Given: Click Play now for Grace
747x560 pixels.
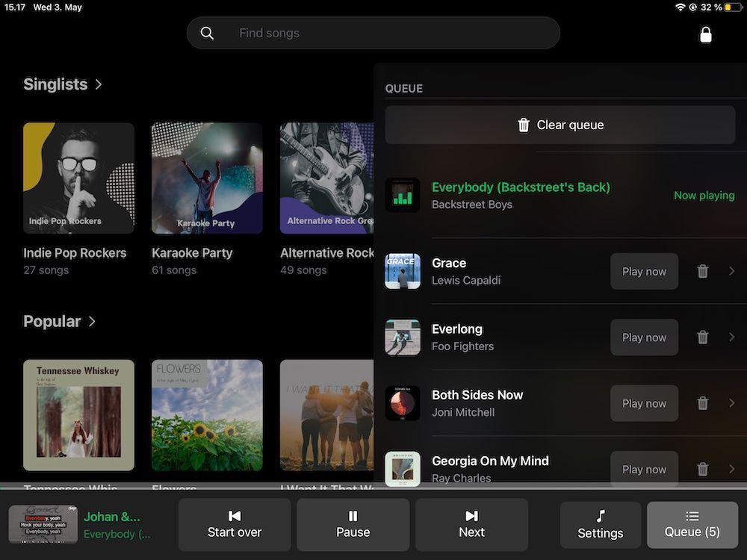Looking at the screenshot, I should point(644,271).
